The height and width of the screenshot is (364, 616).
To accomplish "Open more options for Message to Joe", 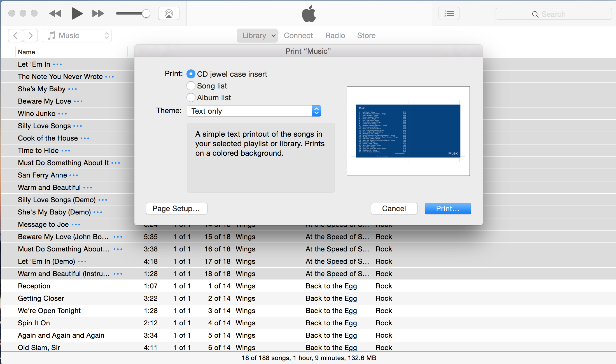I will click(76, 225).
